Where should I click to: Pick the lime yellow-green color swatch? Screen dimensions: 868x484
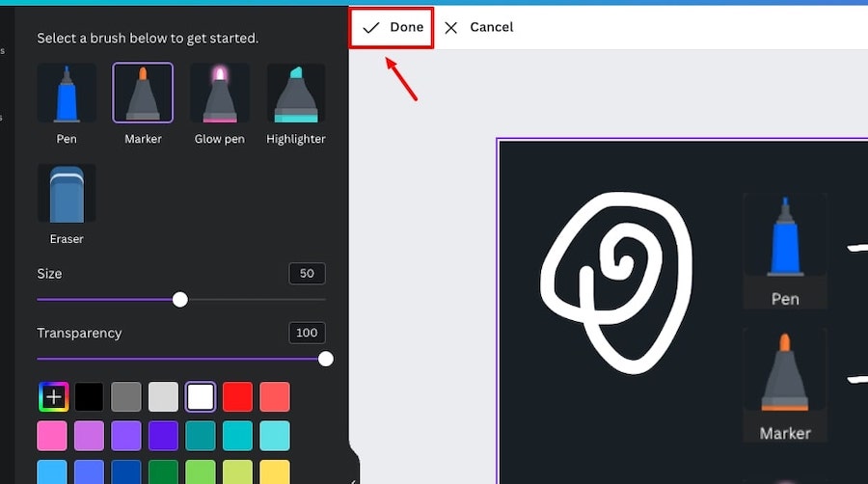pyautogui.click(x=237, y=471)
